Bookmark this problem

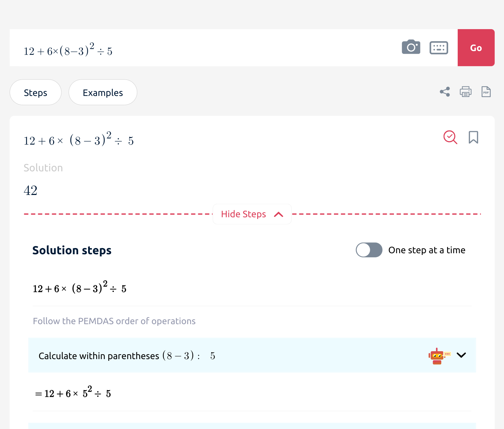pyautogui.click(x=473, y=137)
